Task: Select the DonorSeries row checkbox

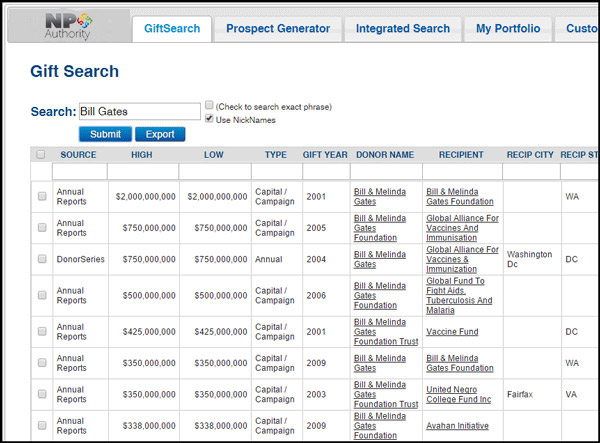Action: pyautogui.click(x=41, y=259)
